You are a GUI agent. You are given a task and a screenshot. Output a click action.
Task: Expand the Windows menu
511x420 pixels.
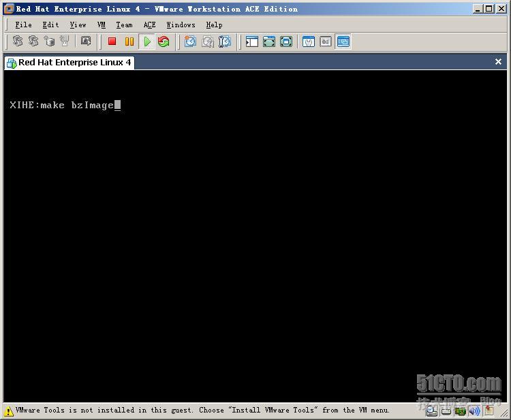click(181, 25)
